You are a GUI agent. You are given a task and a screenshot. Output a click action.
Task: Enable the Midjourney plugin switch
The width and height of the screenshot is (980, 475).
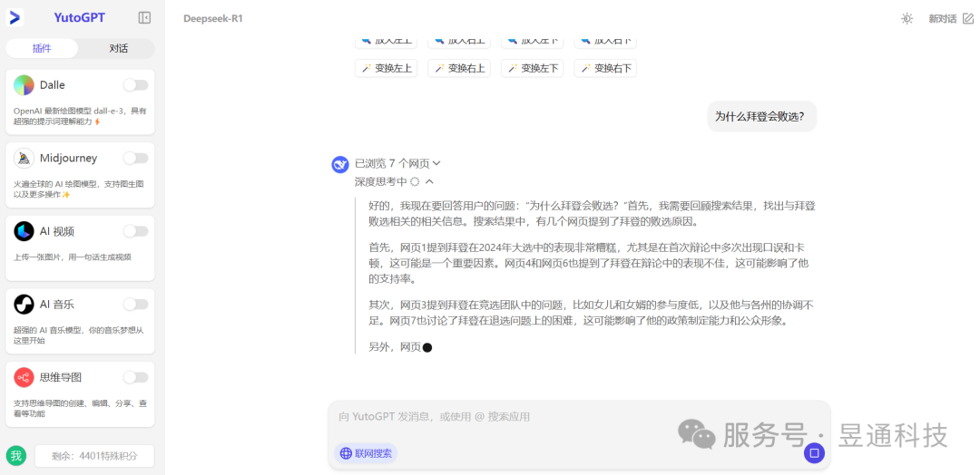click(135, 158)
